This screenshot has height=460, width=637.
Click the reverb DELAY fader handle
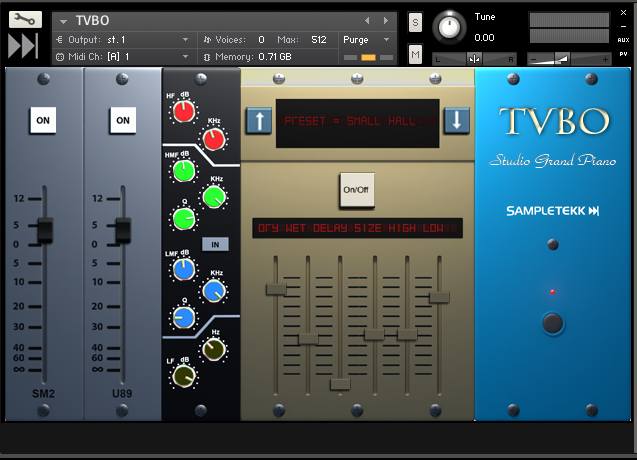click(x=340, y=384)
